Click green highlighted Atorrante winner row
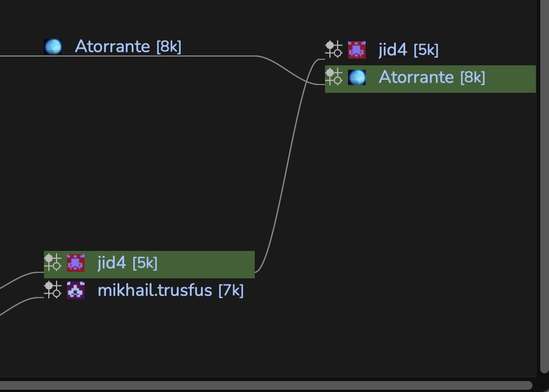This screenshot has width=549, height=392. pyautogui.click(x=430, y=79)
